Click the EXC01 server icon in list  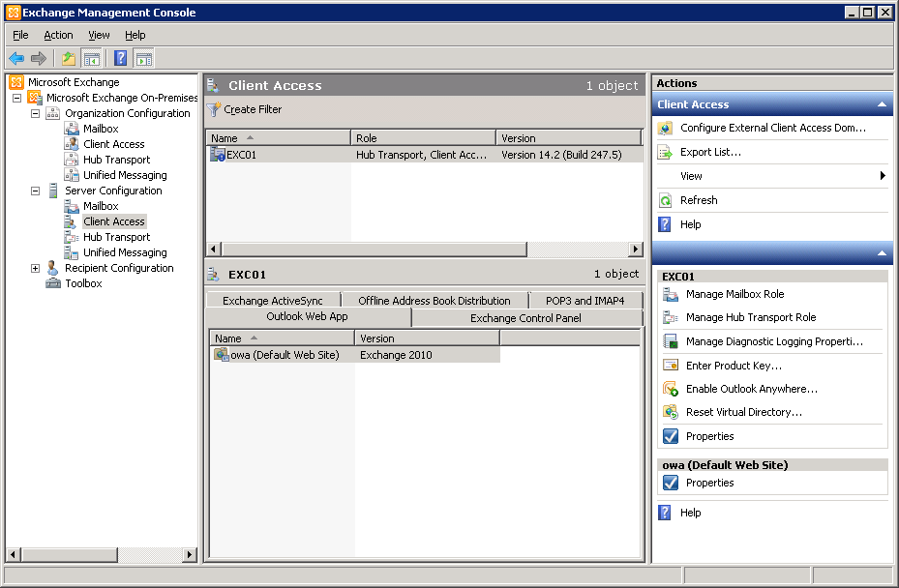point(218,154)
